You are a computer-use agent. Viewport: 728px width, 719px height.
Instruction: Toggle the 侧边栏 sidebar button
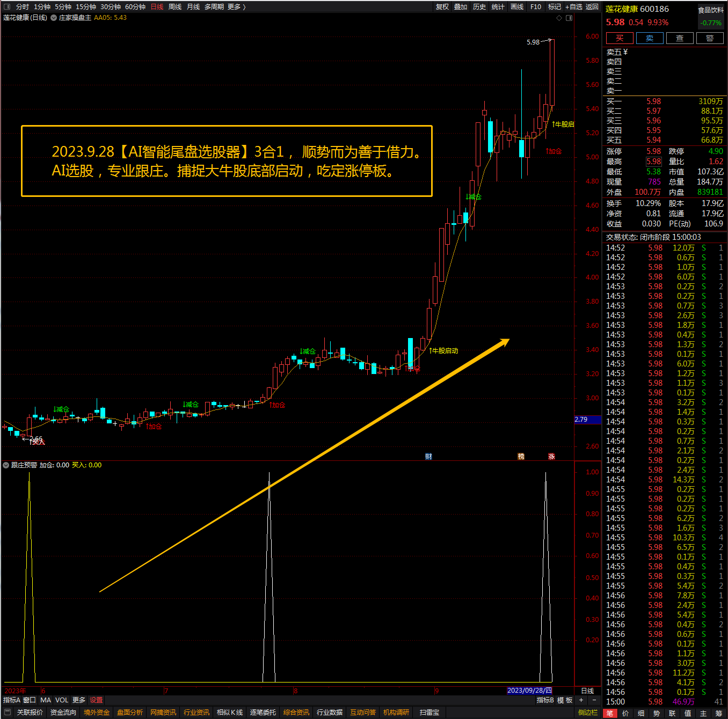click(588, 713)
